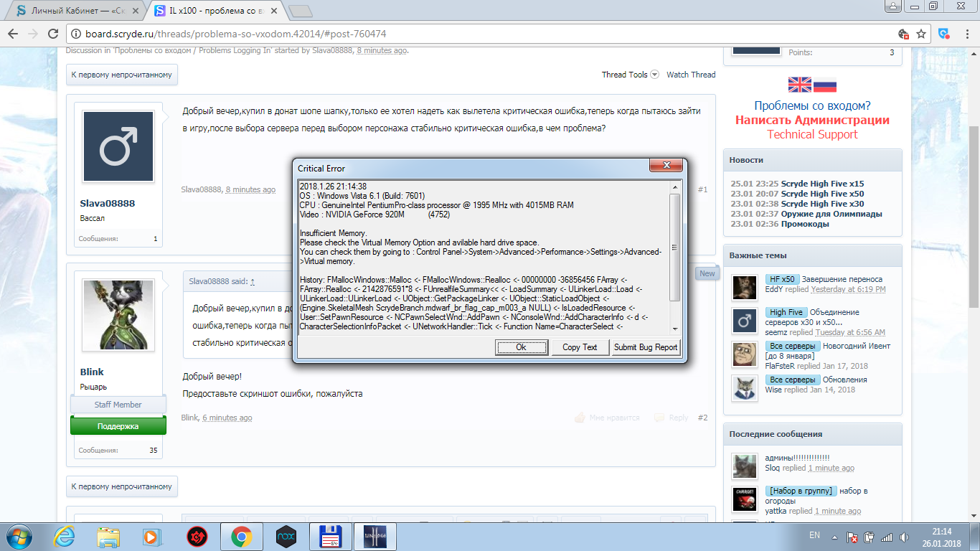The height and width of the screenshot is (551, 980).
Task: Click Submit Bug Report button
Action: [x=646, y=347]
